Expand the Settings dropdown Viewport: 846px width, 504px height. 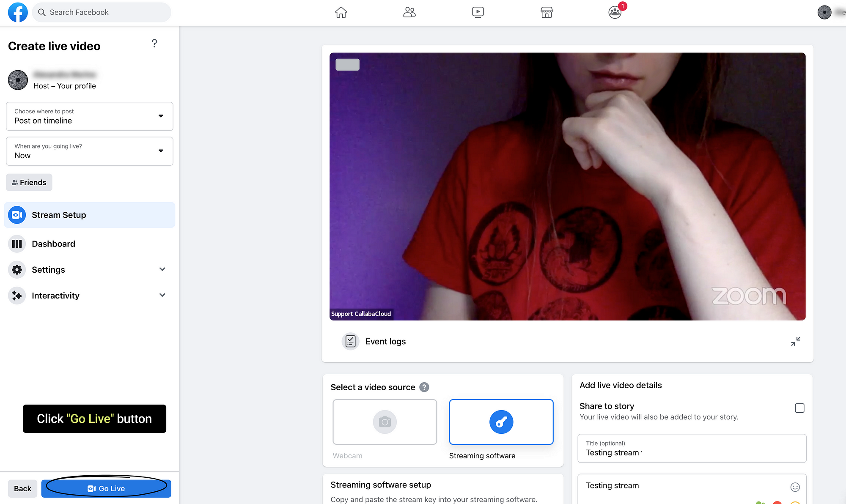click(x=162, y=269)
